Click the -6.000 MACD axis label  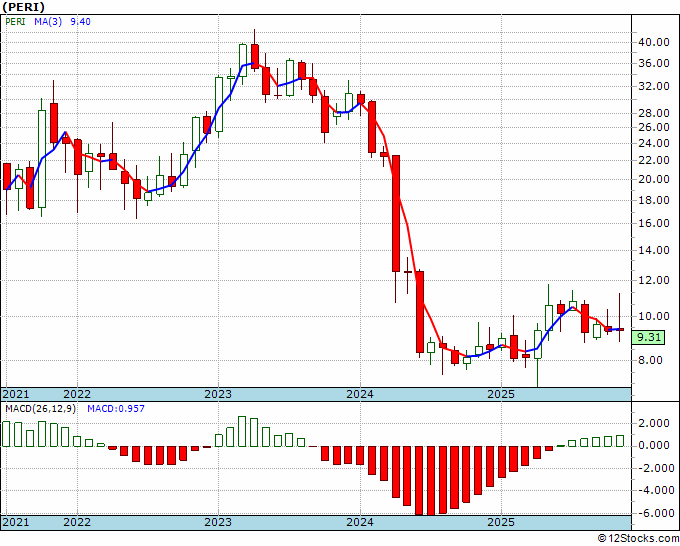point(654,513)
